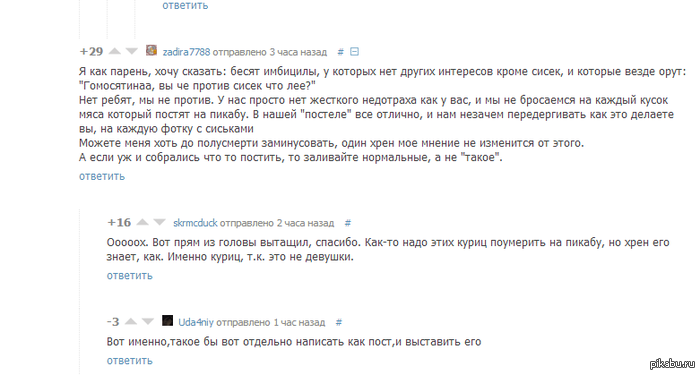Click ответить under skrmcduck's comment
Viewport: 700px width, 375px height.
(129, 276)
